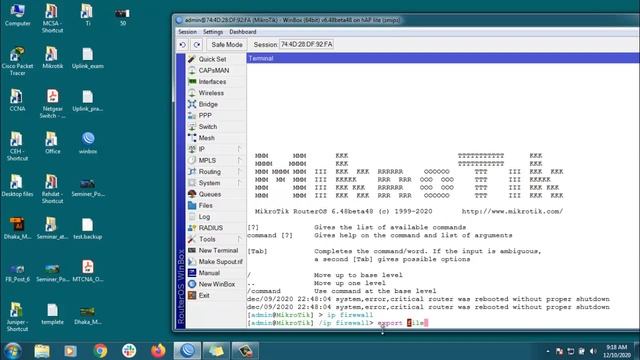
Task: Click the Undo arrow in toolbar
Action: (x=182, y=44)
